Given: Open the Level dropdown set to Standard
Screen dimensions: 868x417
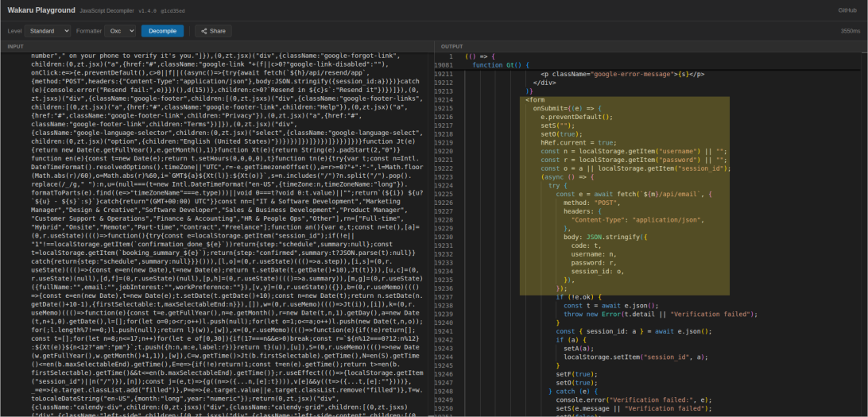Looking at the screenshot, I should coord(48,31).
